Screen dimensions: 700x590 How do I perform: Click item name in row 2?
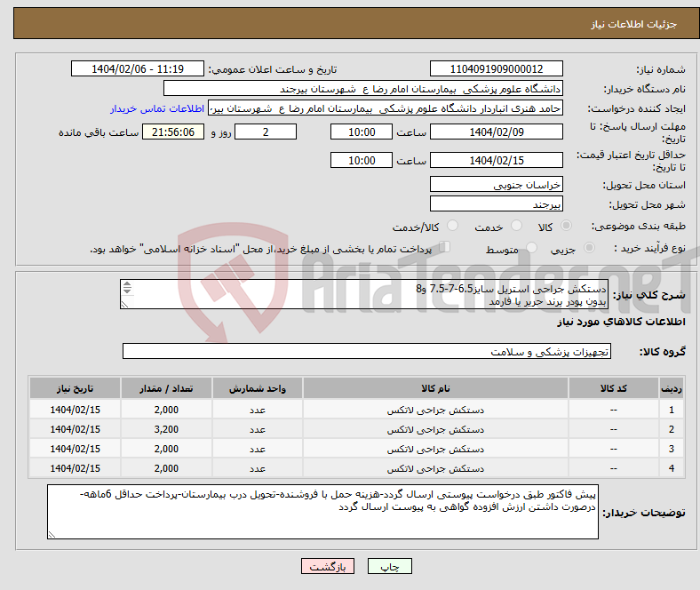click(x=435, y=429)
